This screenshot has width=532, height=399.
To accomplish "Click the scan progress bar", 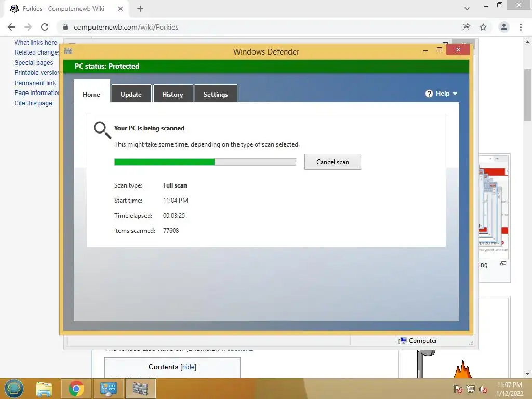I will pos(205,162).
